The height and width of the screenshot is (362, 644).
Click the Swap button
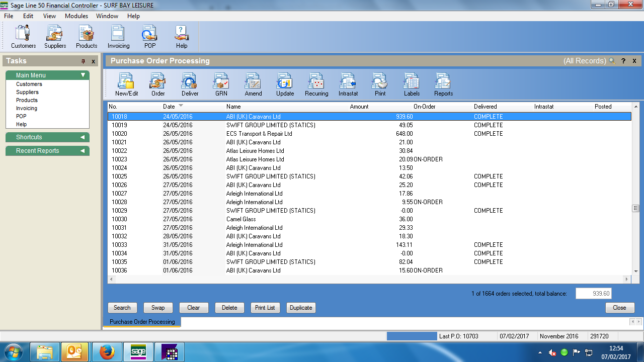pos(158,308)
